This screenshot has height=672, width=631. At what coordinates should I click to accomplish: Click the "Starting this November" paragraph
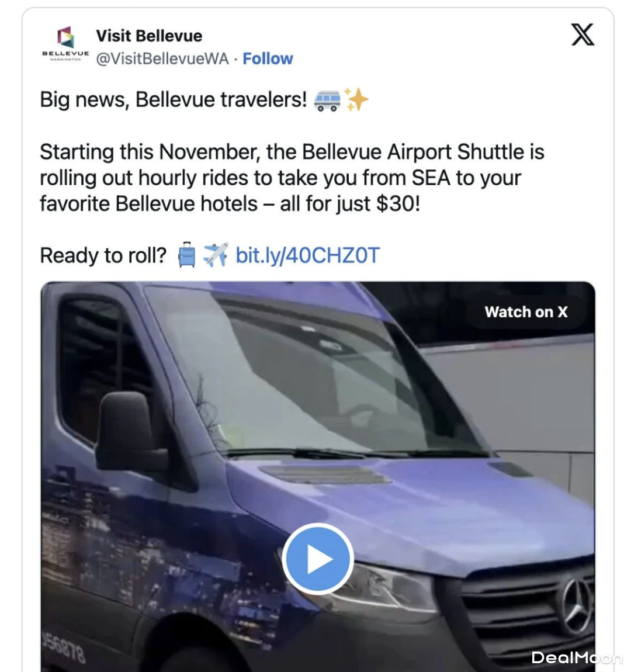[x=292, y=178]
